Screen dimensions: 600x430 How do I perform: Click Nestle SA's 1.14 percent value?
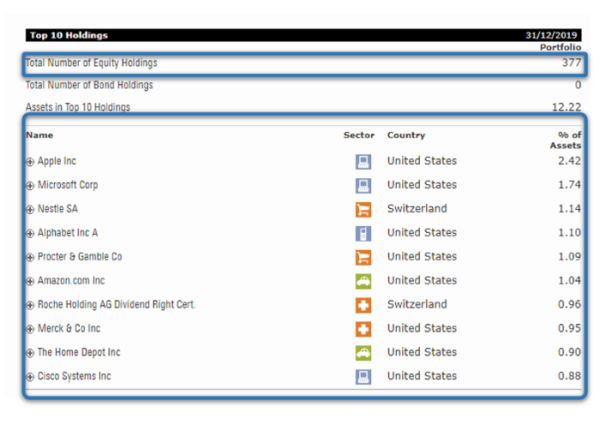coord(569,208)
